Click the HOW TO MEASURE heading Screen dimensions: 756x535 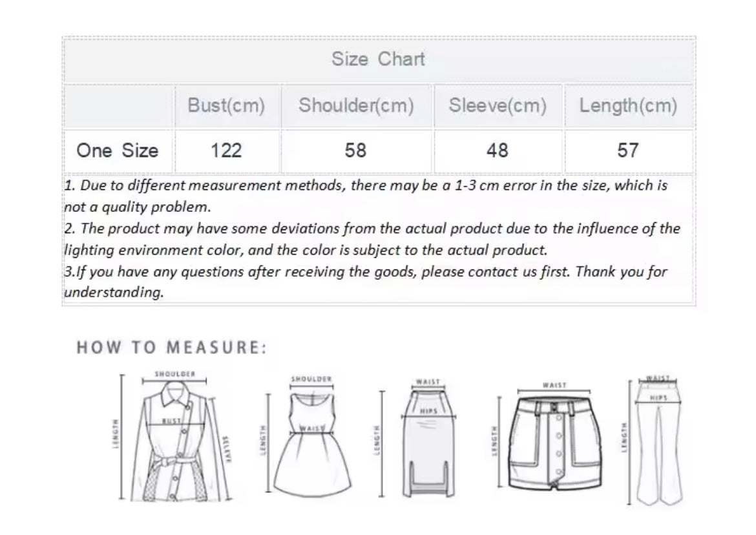[171, 348]
